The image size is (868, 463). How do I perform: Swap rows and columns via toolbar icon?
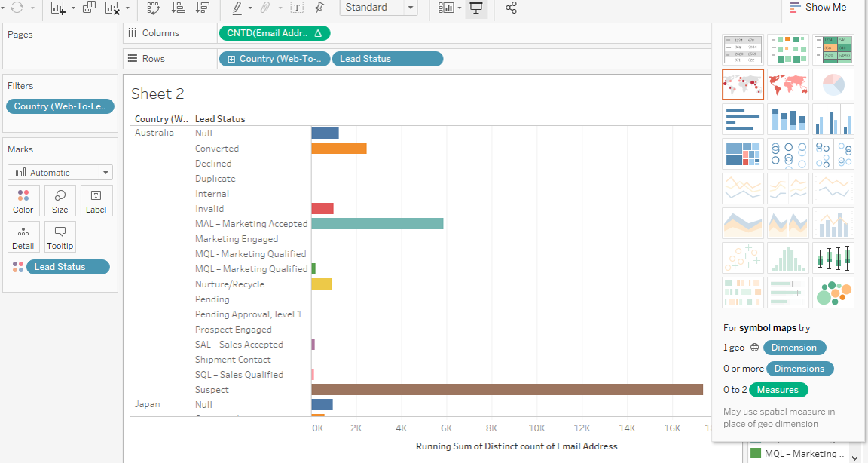(x=154, y=8)
